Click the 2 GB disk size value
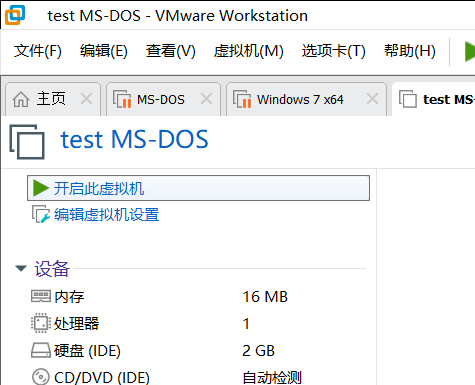Viewport: 475px width, 385px height. [x=258, y=351]
